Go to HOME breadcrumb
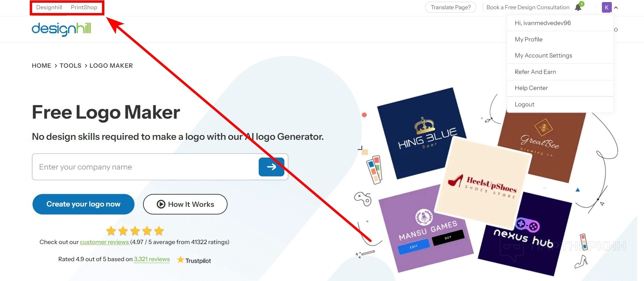This screenshot has height=281, width=644. [x=41, y=66]
